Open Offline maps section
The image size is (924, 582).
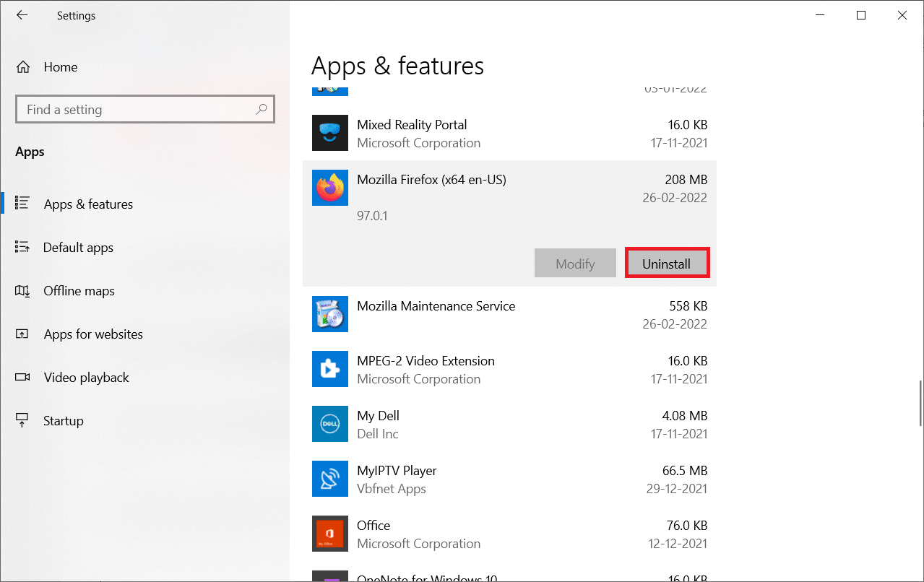tap(79, 291)
